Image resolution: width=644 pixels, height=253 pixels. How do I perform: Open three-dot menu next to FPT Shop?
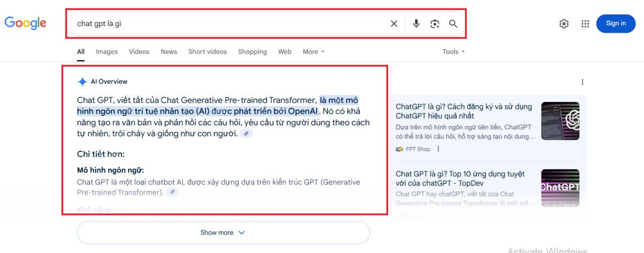438,149
